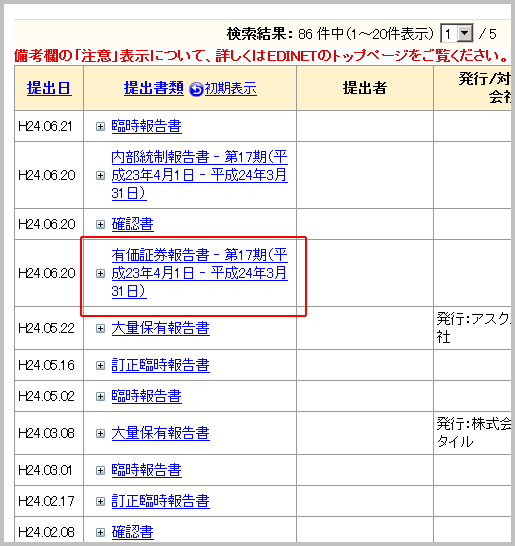
Task: Open 確認書 dated H24.02.08
Action: coord(132,532)
